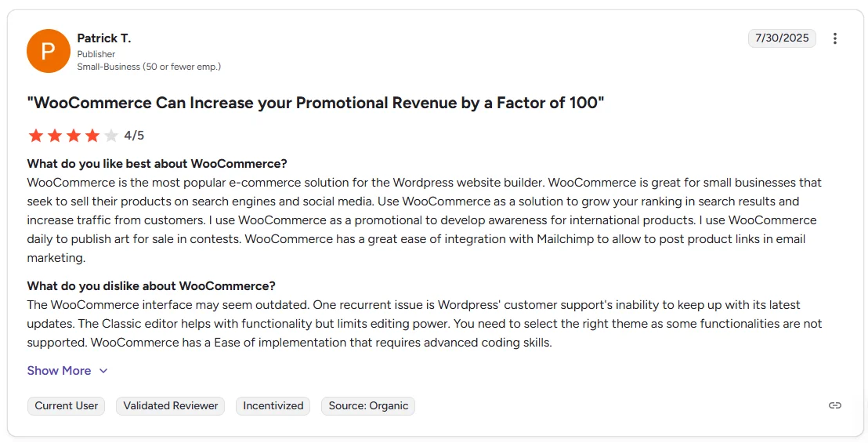Open reviewer name Patrick T.
The width and height of the screenshot is (868, 443).
point(104,38)
